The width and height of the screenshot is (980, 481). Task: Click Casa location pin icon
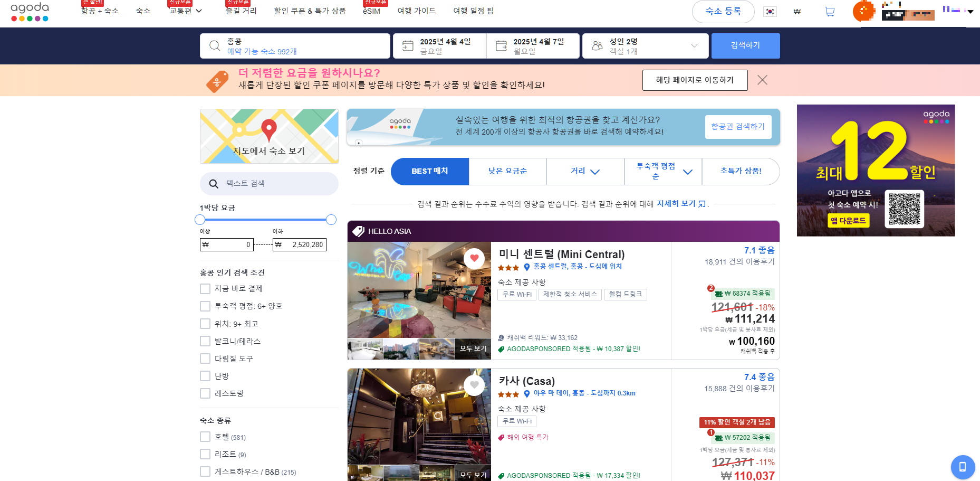[526, 394]
